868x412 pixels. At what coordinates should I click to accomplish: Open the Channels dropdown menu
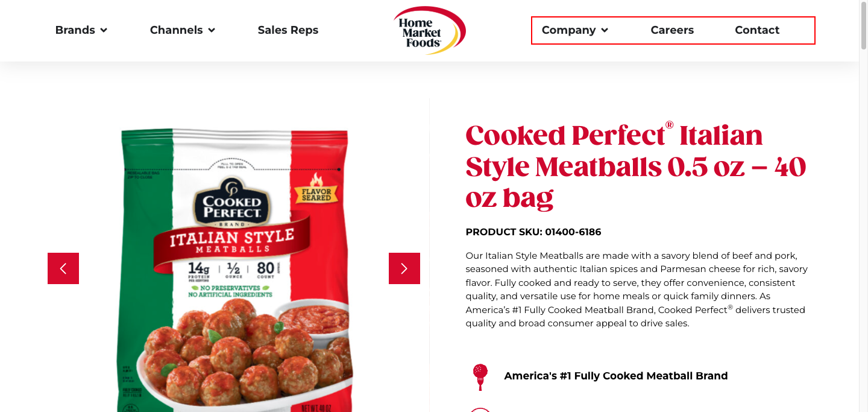click(183, 30)
